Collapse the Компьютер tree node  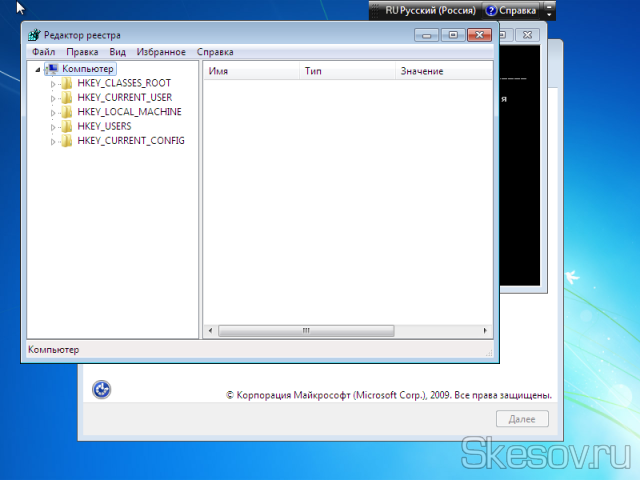(x=38, y=69)
